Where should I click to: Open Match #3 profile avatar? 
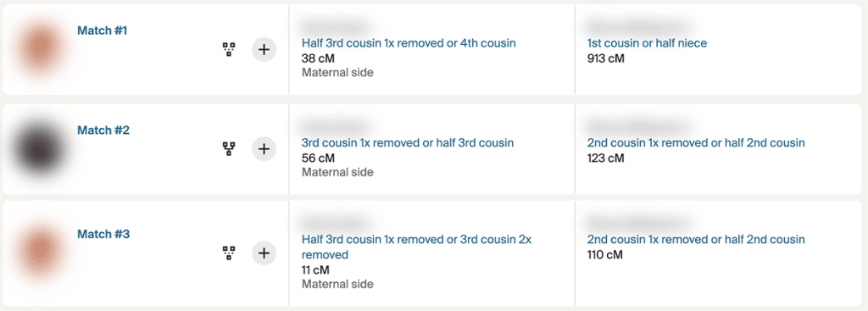39,250
